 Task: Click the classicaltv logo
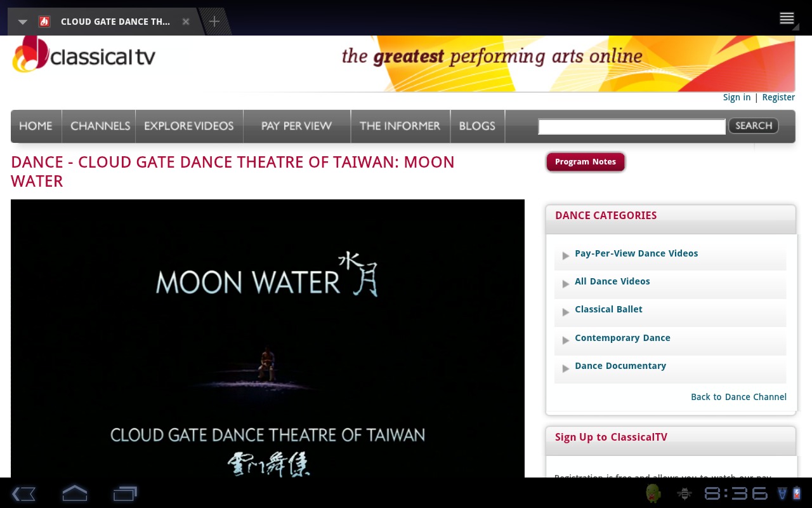84,55
